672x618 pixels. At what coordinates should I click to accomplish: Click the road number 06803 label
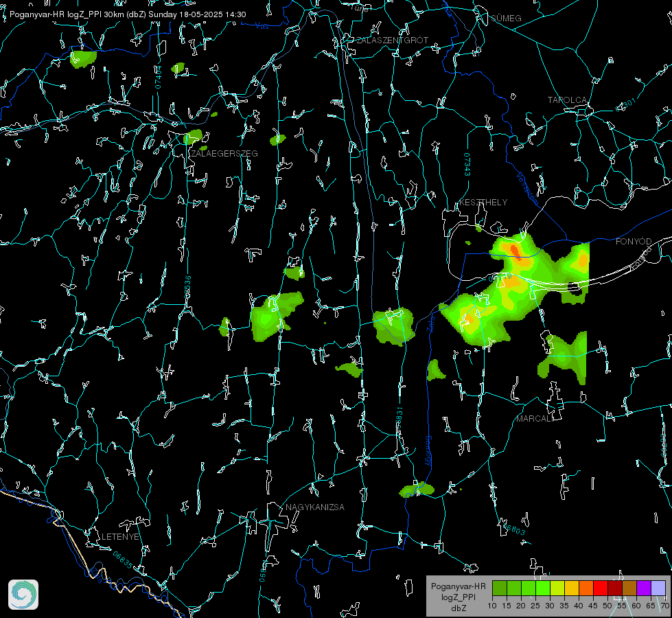[x=515, y=529]
